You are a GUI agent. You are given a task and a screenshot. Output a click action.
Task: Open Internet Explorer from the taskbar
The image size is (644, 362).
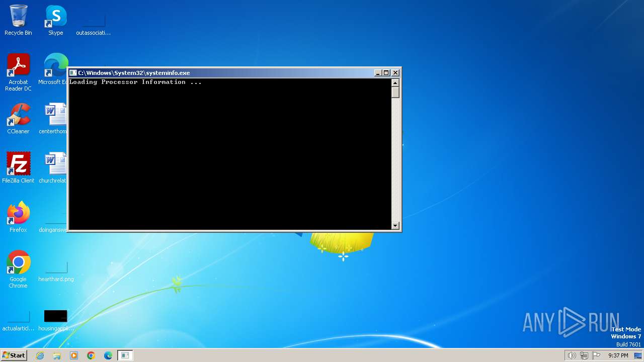40,355
